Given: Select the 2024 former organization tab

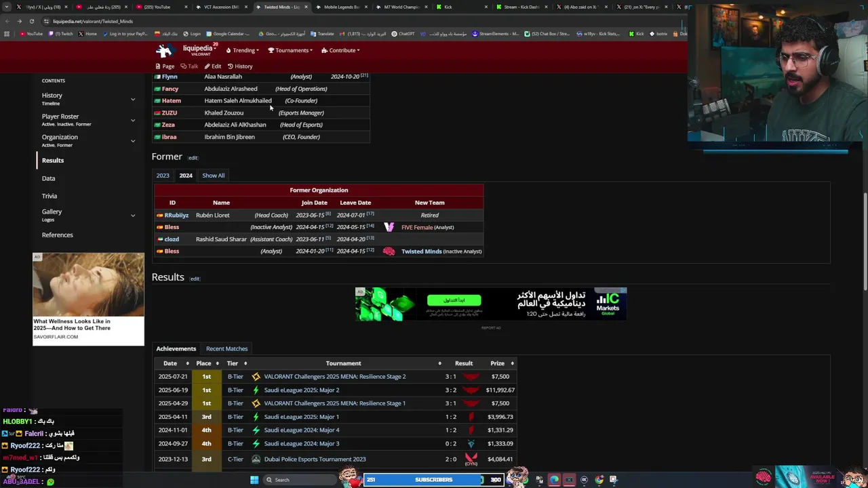Looking at the screenshot, I should 186,176.
